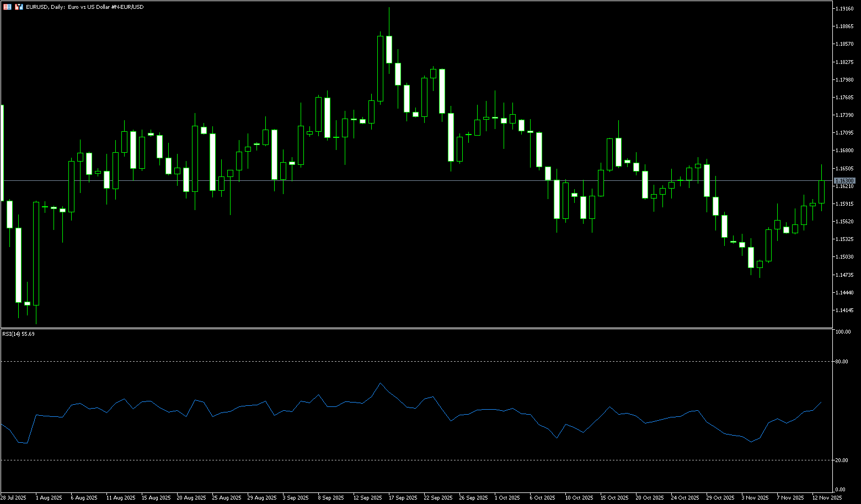Click the RSI(14) 55.69 indicator label

tap(19, 334)
